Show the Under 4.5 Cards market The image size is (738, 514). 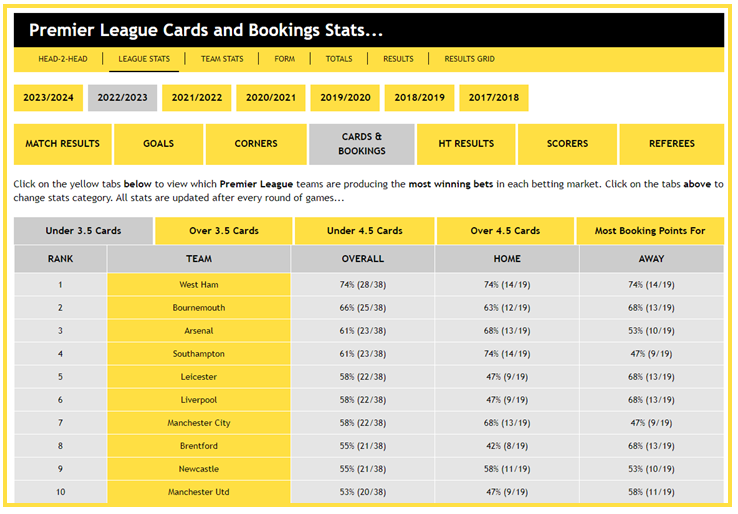point(364,231)
